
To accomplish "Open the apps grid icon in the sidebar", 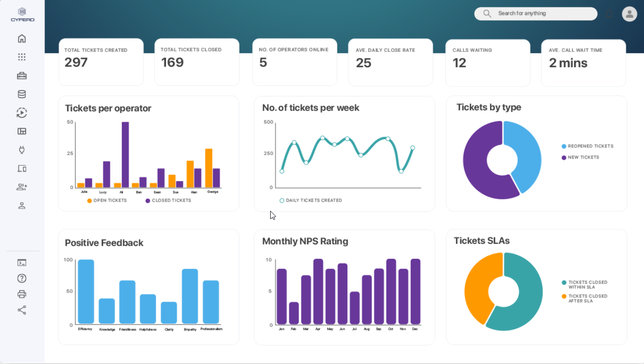I will [x=22, y=57].
